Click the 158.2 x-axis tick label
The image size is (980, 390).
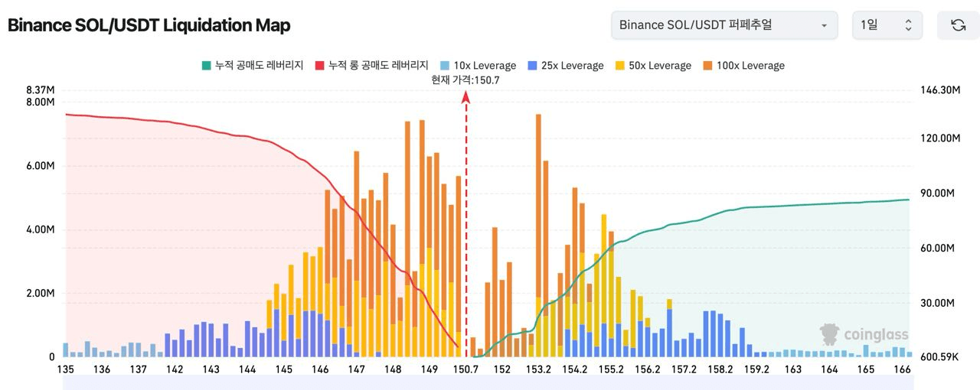(720, 369)
